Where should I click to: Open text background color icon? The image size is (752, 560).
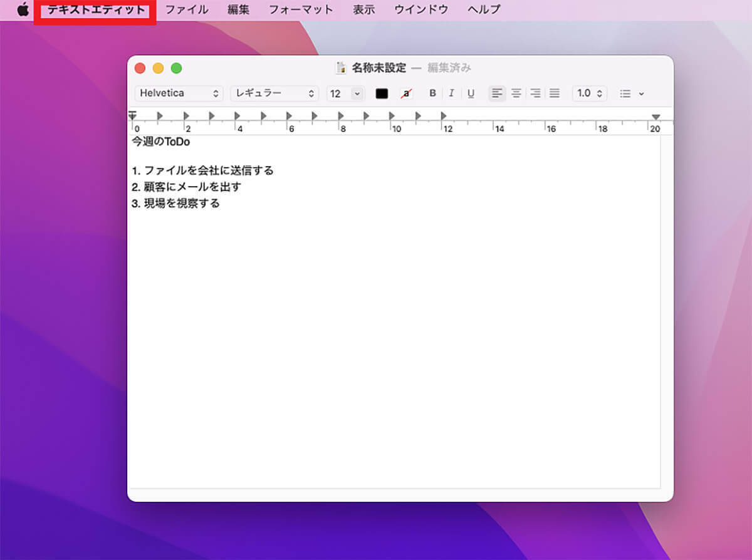(x=406, y=93)
